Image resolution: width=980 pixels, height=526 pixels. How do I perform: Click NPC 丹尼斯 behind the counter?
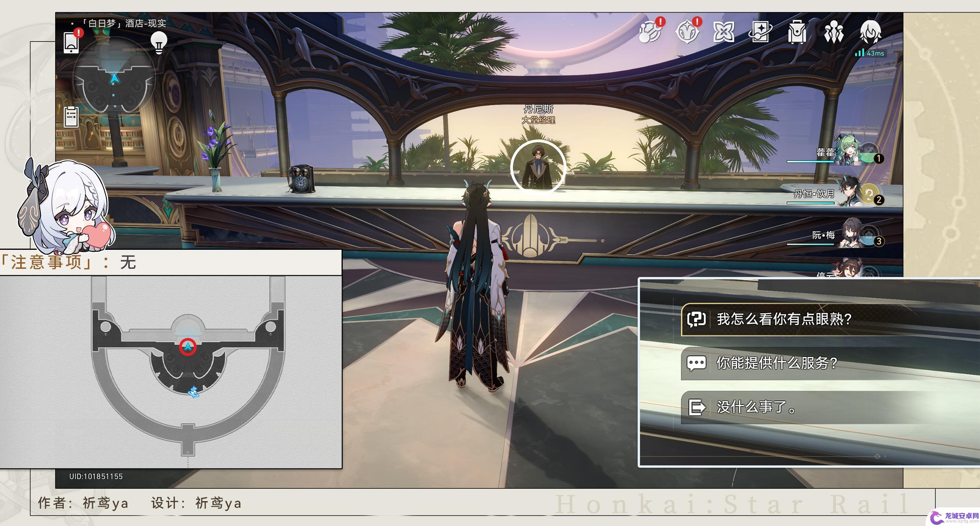[538, 167]
